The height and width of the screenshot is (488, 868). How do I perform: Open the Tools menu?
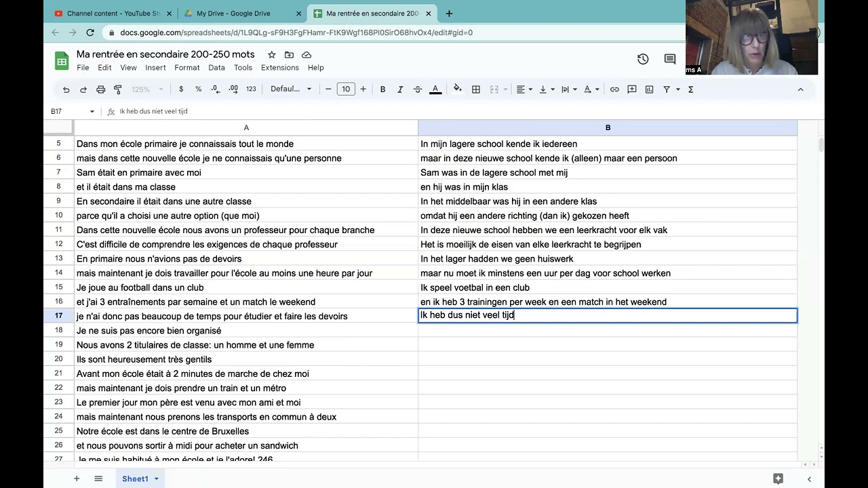pos(243,68)
